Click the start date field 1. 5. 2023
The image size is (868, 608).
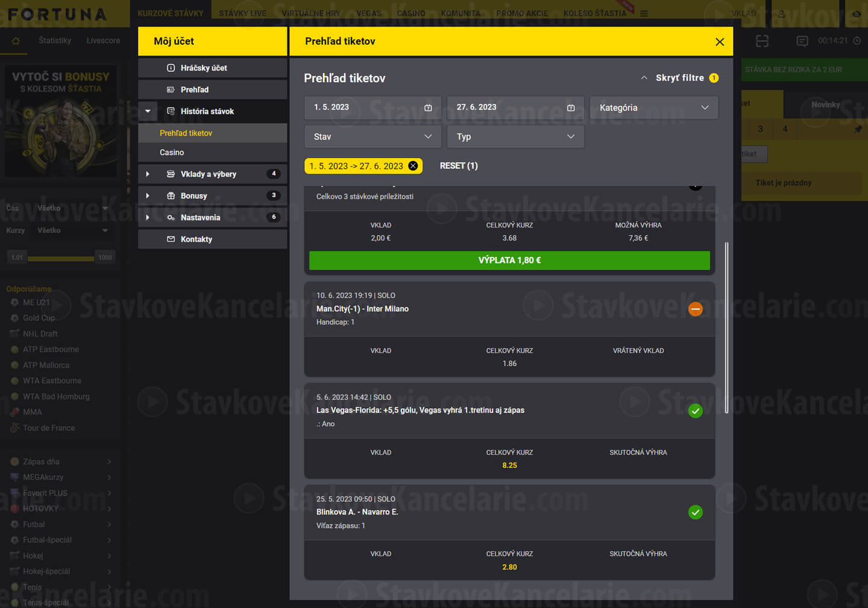[x=373, y=107]
